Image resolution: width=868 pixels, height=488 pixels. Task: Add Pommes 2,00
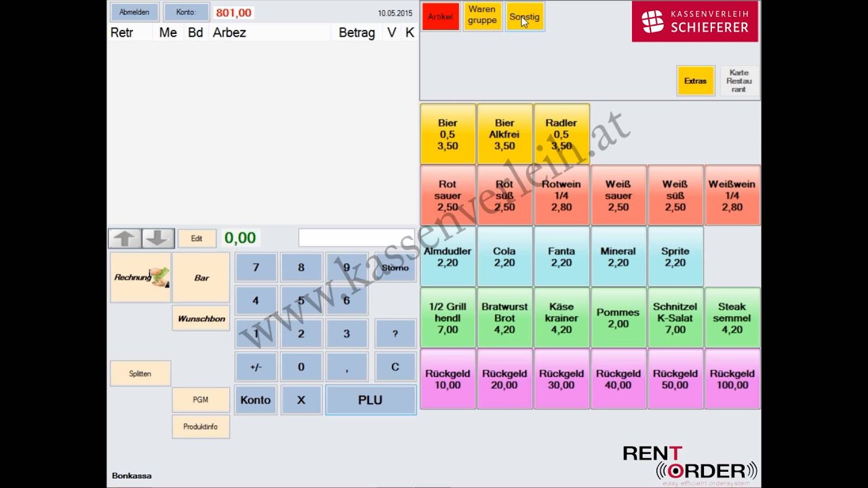618,318
